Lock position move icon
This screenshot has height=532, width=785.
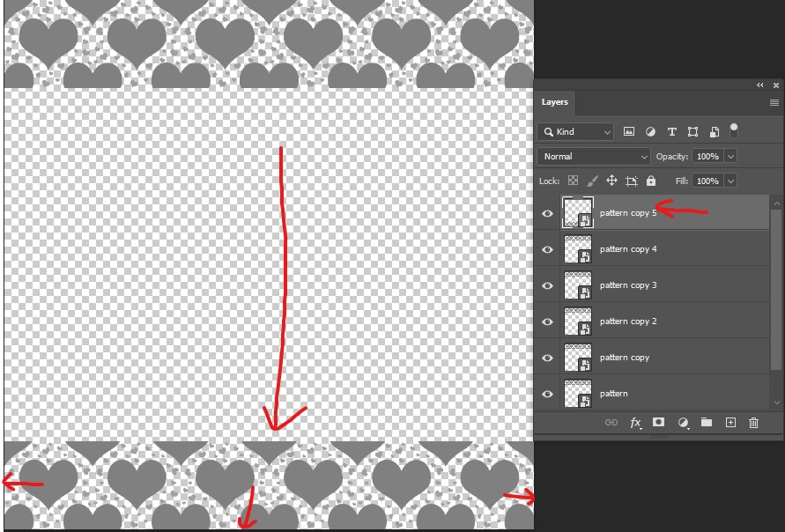click(x=611, y=181)
